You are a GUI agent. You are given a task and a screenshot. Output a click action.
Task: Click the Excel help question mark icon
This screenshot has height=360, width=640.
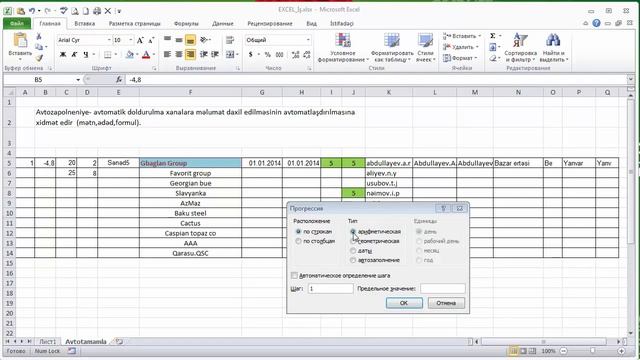[x=596, y=23]
